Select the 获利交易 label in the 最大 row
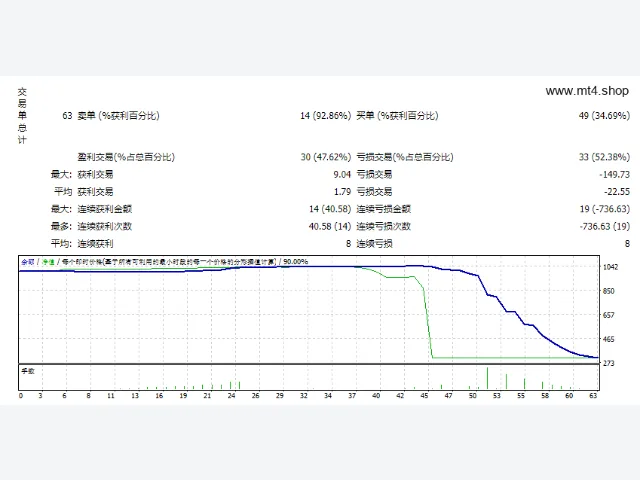 [95, 175]
